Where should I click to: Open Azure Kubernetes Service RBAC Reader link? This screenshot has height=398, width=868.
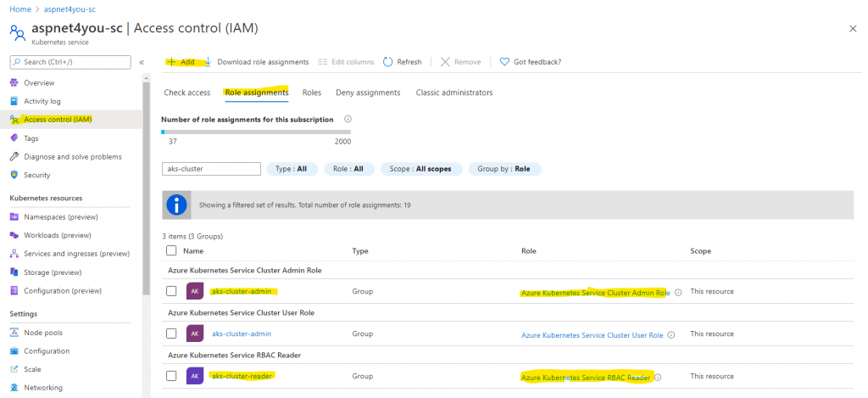pos(586,378)
